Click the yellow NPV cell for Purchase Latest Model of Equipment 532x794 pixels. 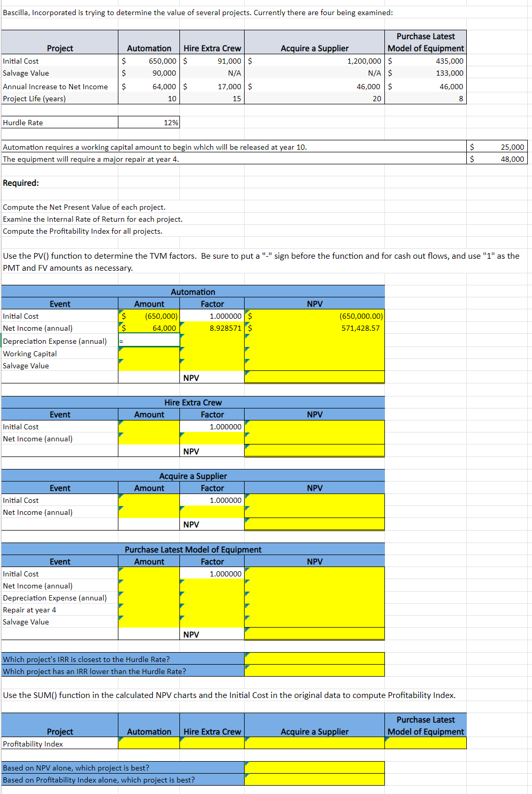pyautogui.click(x=314, y=633)
